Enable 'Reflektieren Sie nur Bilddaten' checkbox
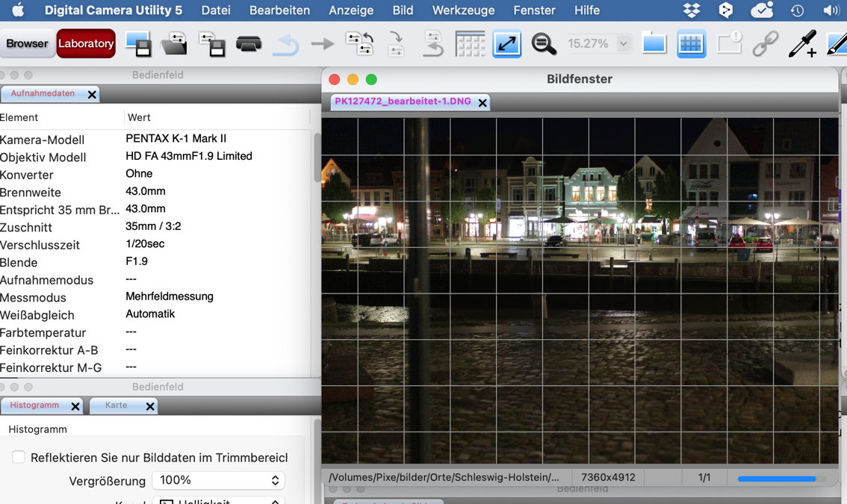The image size is (847, 504). click(x=18, y=457)
